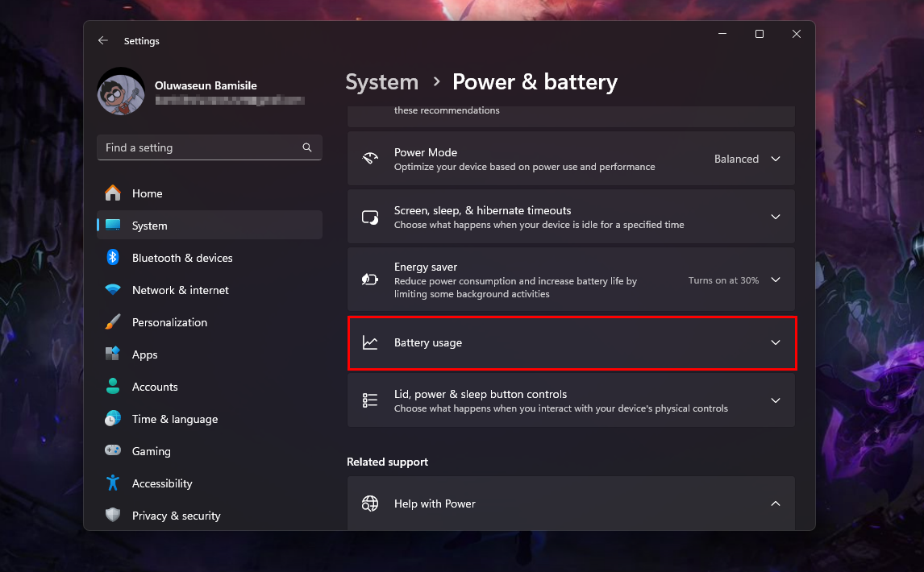
Task: Click the Power Mode gauge icon
Action: pyautogui.click(x=370, y=159)
